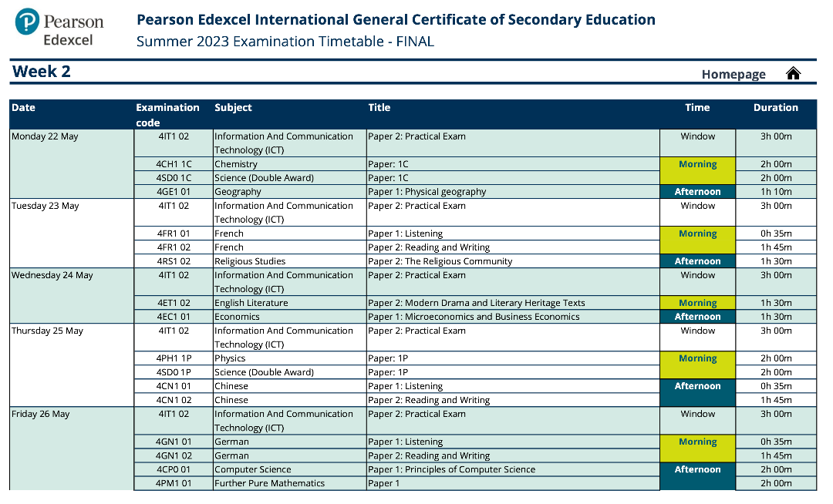Click the Pearson Edexcel logo

(59, 29)
